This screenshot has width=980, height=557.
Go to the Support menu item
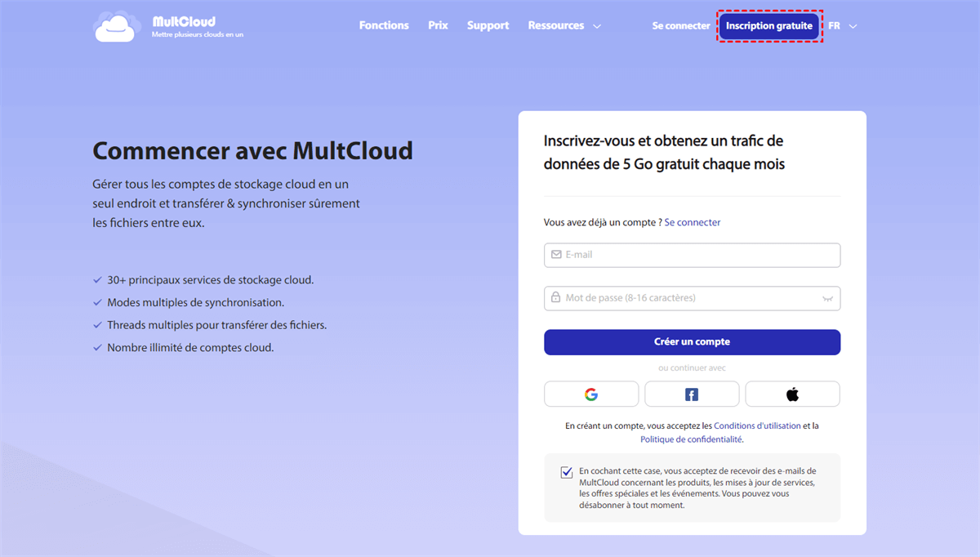[x=488, y=25]
